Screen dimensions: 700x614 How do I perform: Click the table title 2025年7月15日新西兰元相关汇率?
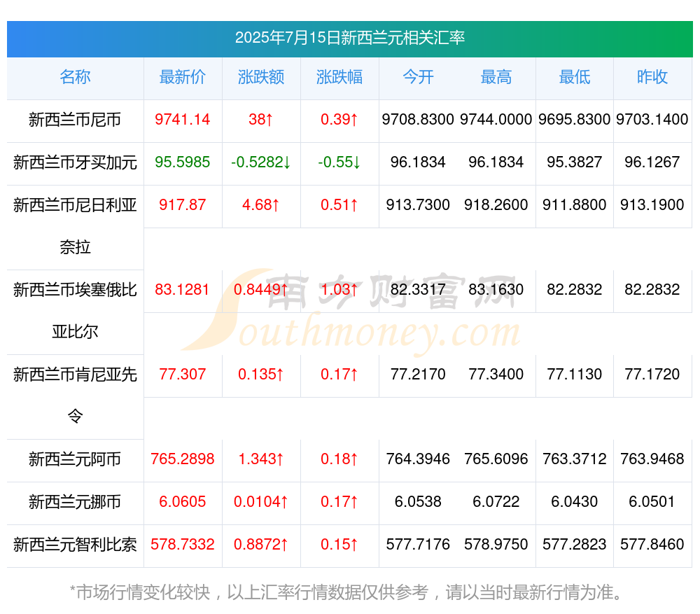coord(350,38)
